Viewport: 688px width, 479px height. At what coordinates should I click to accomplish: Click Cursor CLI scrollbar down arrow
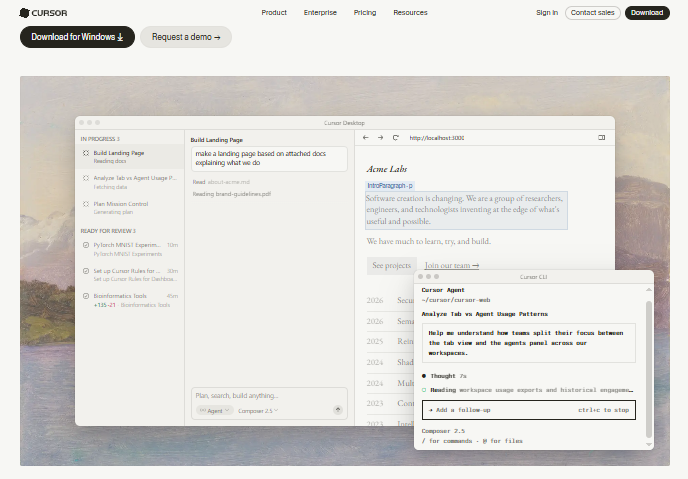[649, 444]
